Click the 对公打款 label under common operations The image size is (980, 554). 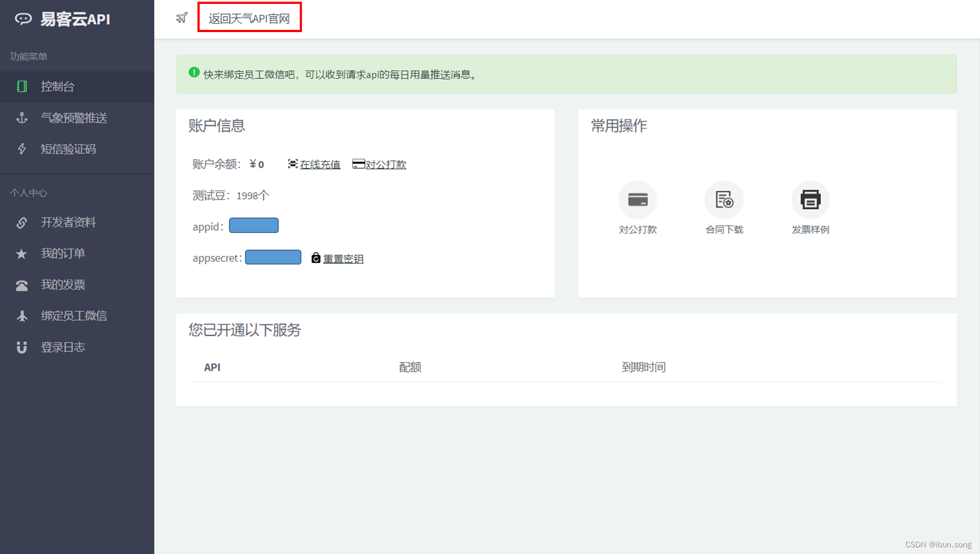coord(638,230)
